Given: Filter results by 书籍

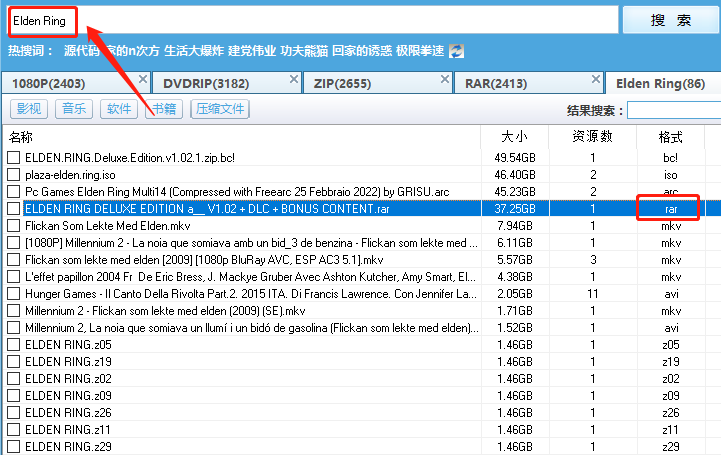Looking at the screenshot, I should pos(164,109).
